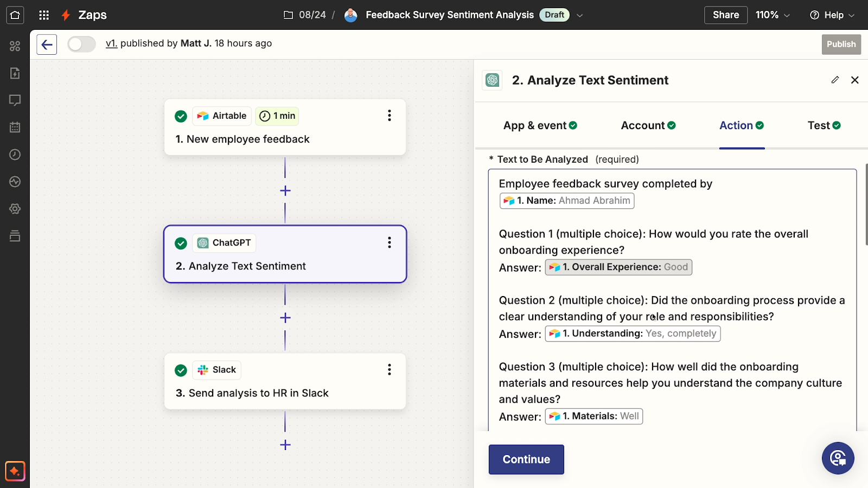Click the panel vertical scrollbar

point(866,204)
